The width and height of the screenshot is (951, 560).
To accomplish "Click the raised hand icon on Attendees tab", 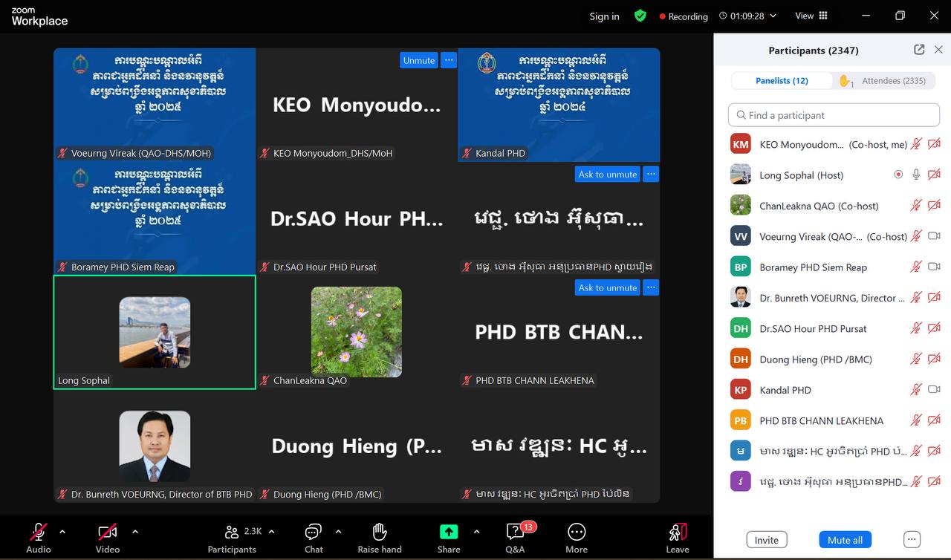I will [845, 80].
